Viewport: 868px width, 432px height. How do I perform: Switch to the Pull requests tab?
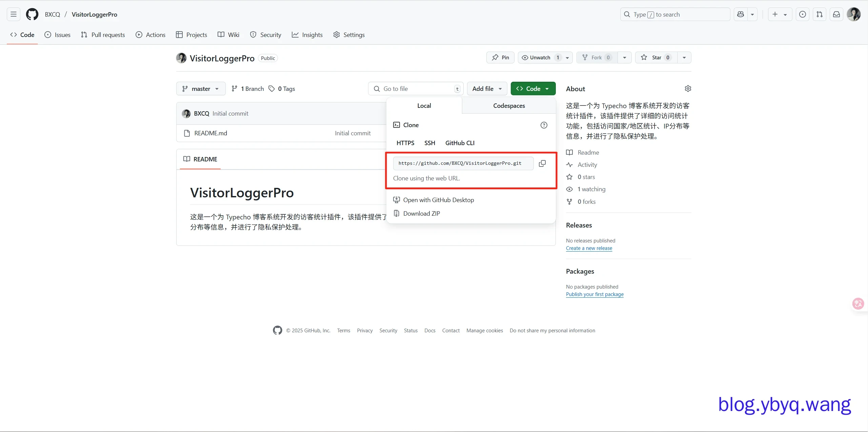(x=103, y=35)
